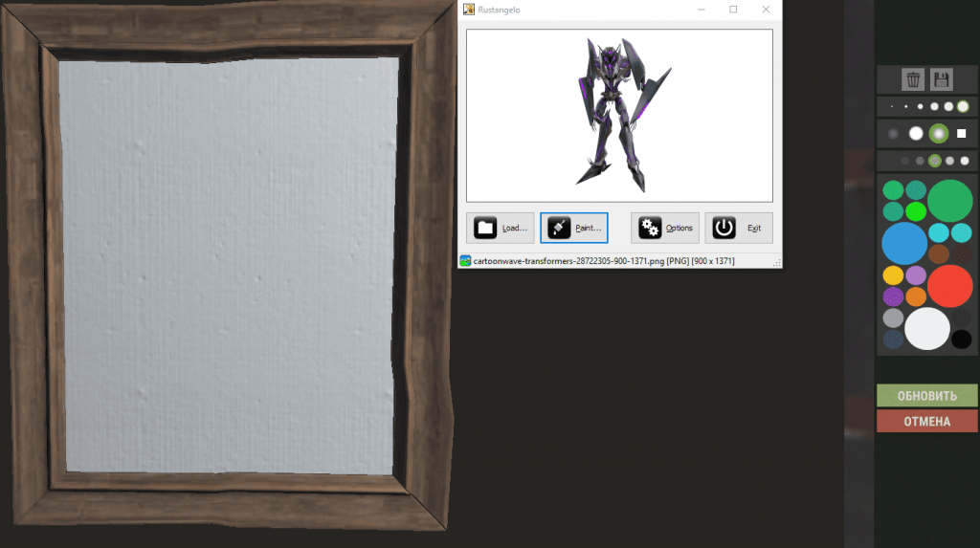Click the blank canvas inside the wooden frame

230,266
